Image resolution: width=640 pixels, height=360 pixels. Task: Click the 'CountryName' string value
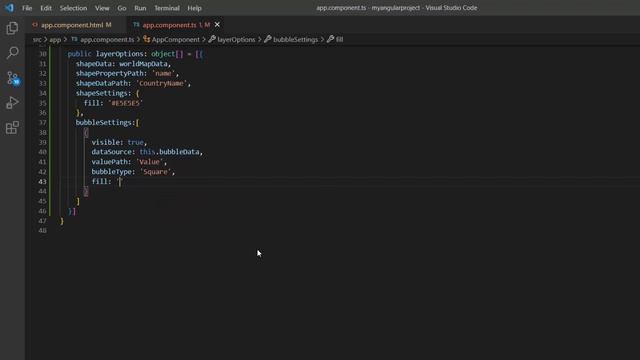[161, 83]
